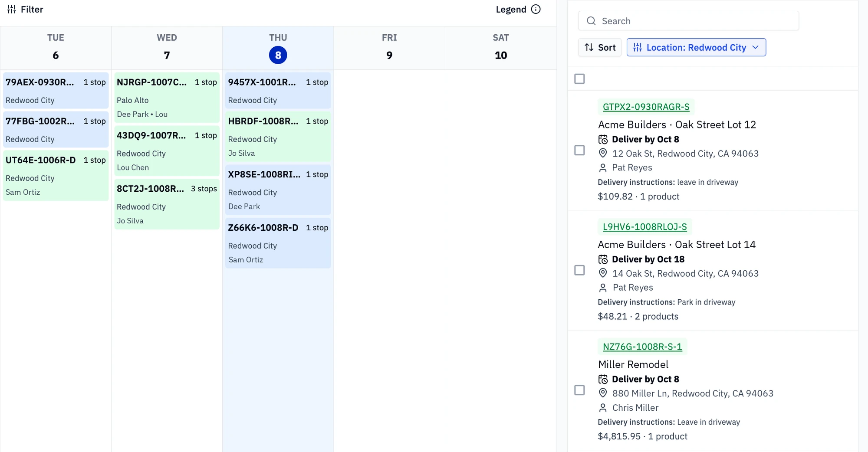Open route card 9457X-1001R on Thursday
This screenshot has width=868, height=452.
pyautogui.click(x=278, y=91)
